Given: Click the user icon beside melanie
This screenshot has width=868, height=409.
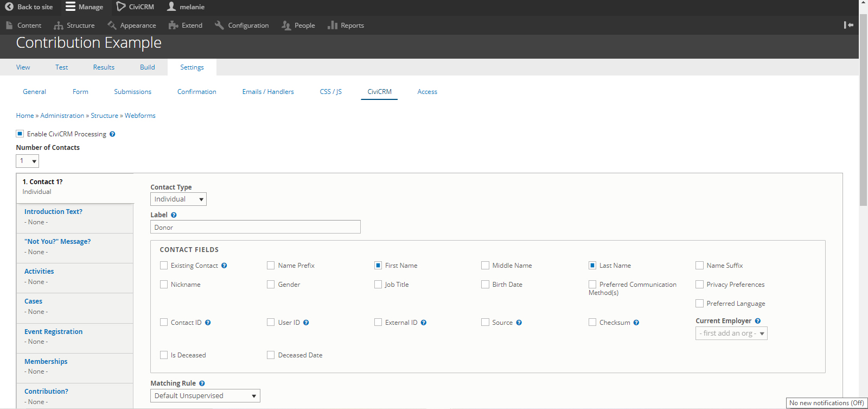Looking at the screenshot, I should coord(171,7).
